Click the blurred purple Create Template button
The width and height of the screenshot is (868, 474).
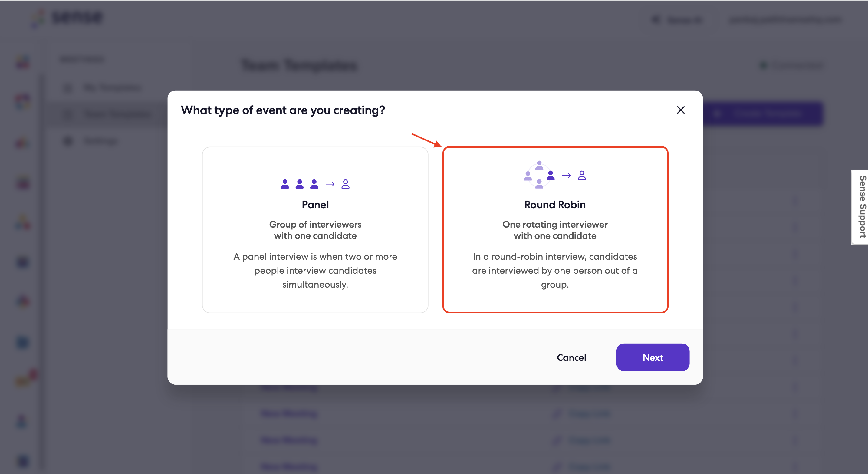tap(763, 114)
